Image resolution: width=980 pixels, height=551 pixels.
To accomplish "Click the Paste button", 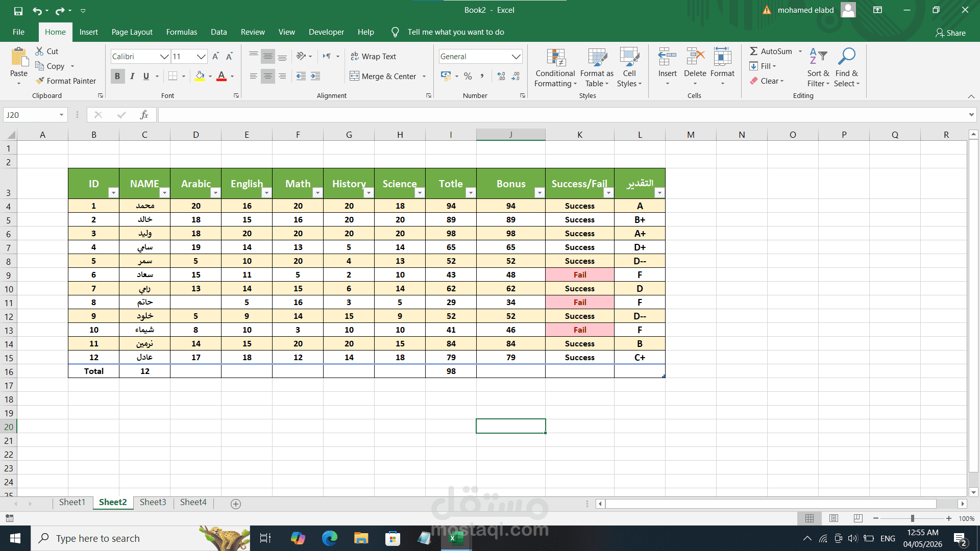I will coord(19,66).
